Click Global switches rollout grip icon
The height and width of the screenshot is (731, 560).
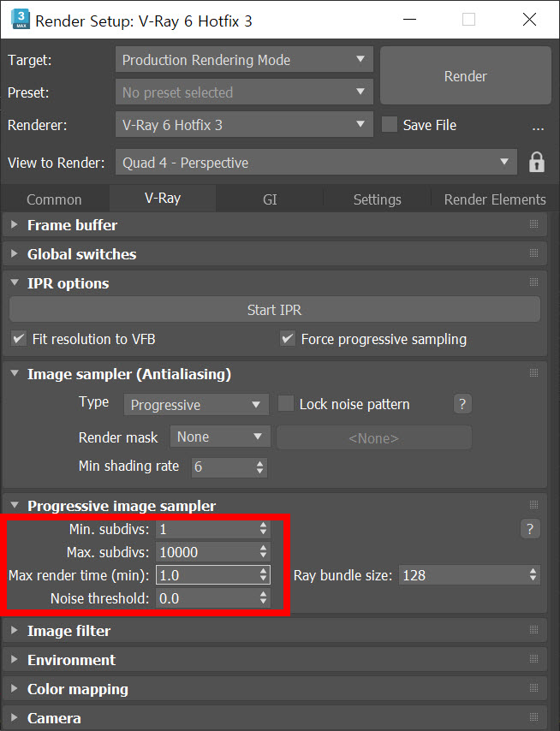pyautogui.click(x=534, y=253)
